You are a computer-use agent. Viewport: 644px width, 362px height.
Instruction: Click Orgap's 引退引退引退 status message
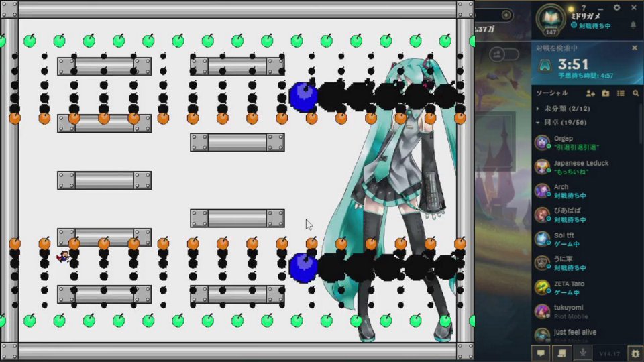tap(577, 147)
